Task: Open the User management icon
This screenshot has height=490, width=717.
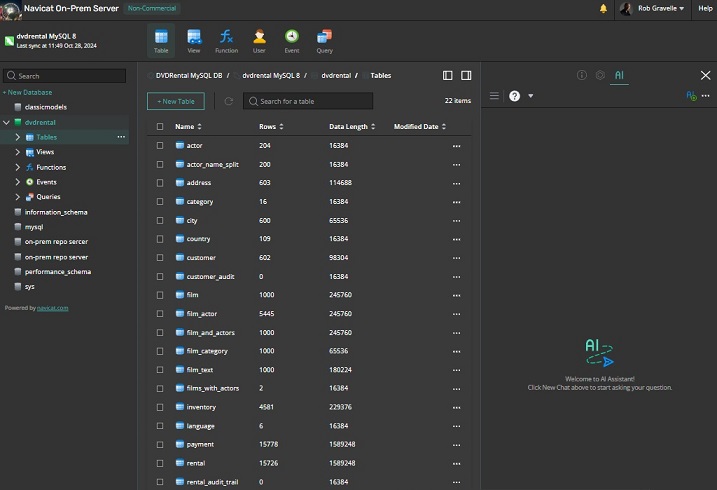Action: 259,41
